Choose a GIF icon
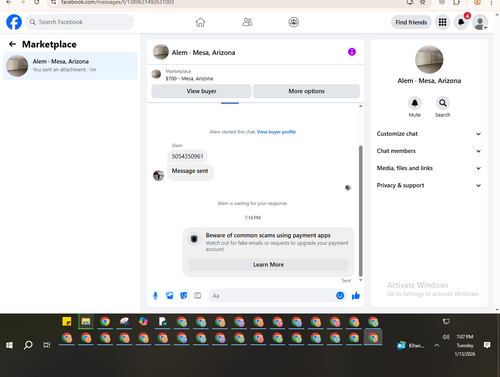This screenshot has width=500, height=377. 198,296
